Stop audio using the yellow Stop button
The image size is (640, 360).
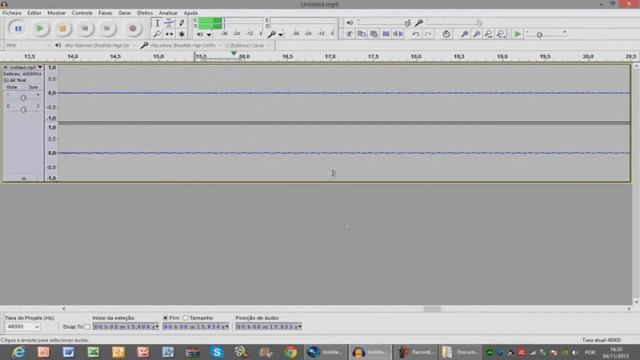(62, 29)
